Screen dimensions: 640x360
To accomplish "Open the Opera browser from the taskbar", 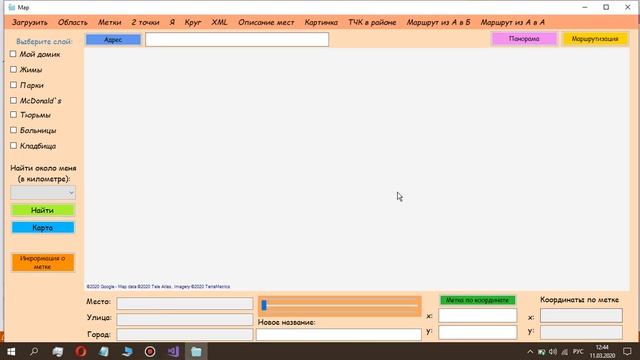I will click(81, 351).
